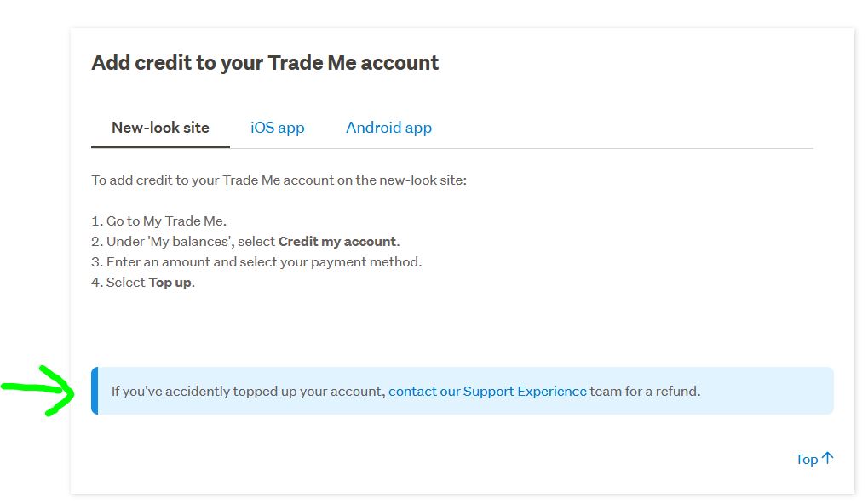Open the Android app tab
This screenshot has width=868, height=504.
click(x=388, y=128)
